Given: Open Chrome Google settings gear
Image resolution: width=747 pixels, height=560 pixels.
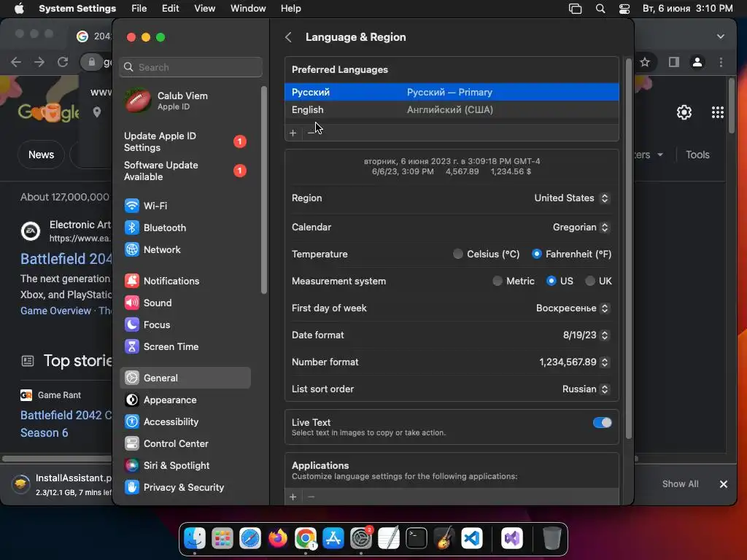Looking at the screenshot, I should pos(684,112).
